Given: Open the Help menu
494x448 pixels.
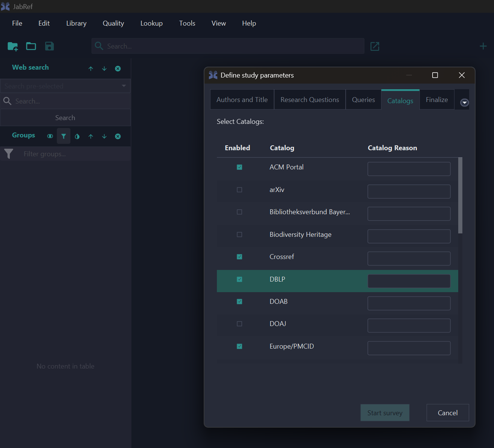Looking at the screenshot, I should (x=249, y=23).
